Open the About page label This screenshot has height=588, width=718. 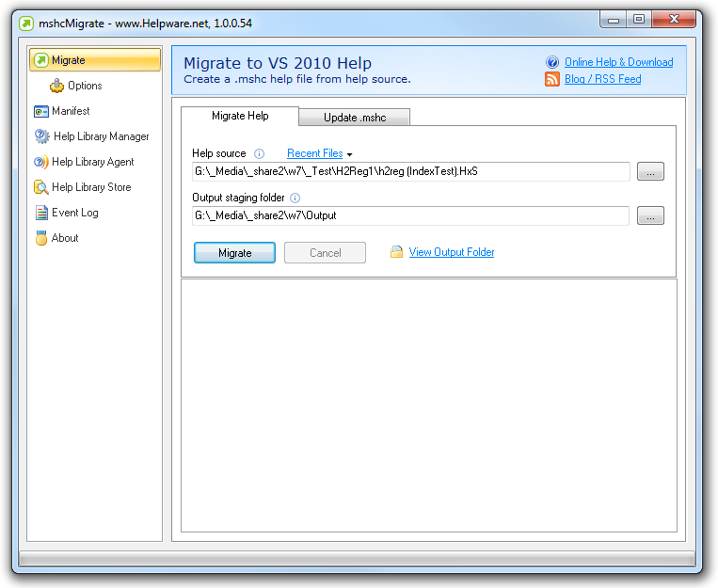[65, 238]
